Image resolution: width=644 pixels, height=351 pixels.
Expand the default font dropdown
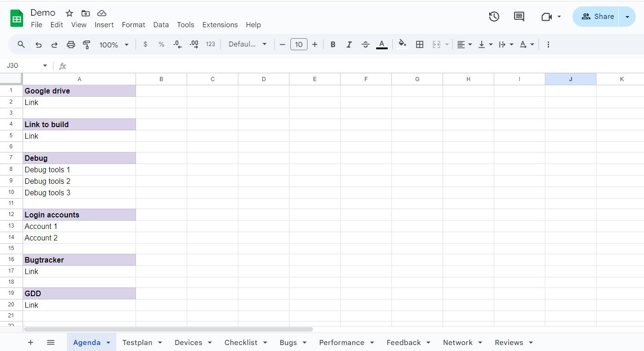248,45
